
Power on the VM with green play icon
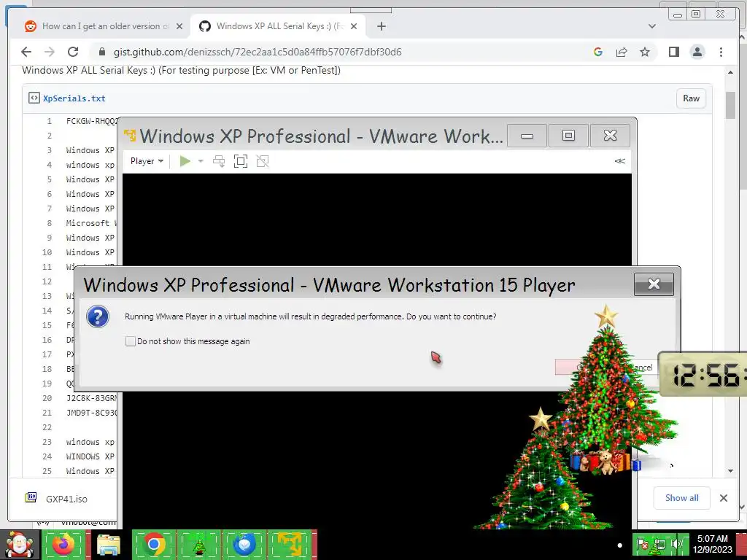pos(185,161)
